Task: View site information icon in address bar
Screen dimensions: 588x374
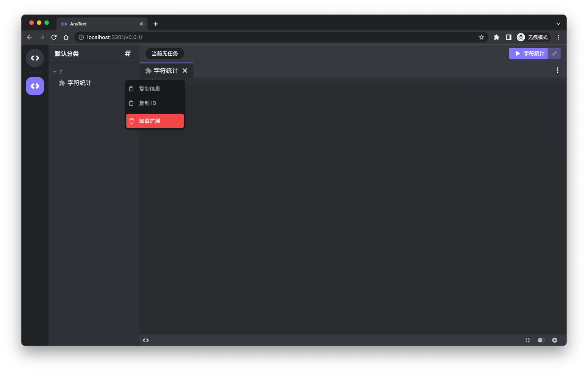Action: (x=81, y=37)
